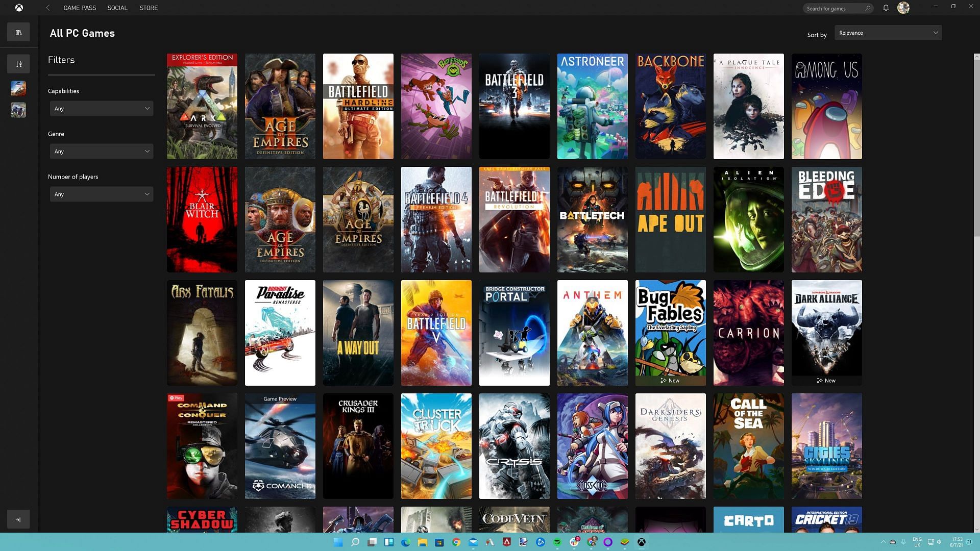This screenshot has width=980, height=551.
Task: Select the Social menu tab
Action: 117,8
